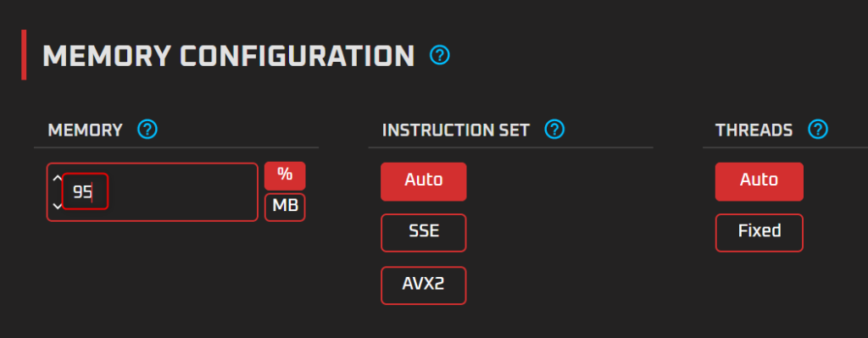Click the Memory Configuration heading text
This screenshot has width=868, height=338.
[229, 56]
